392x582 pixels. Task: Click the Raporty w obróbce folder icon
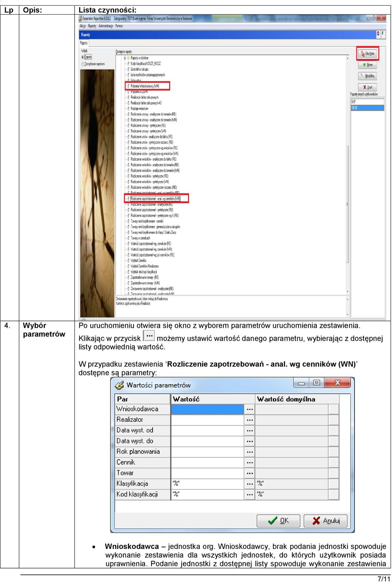(129, 58)
